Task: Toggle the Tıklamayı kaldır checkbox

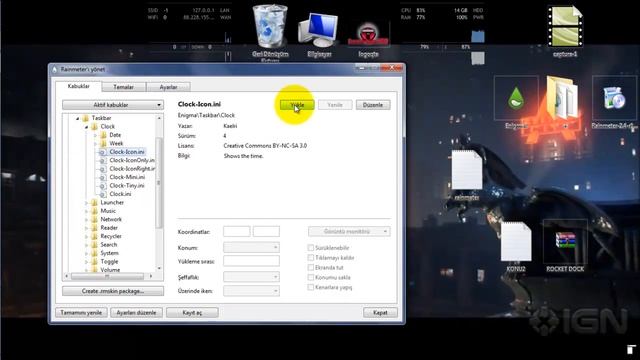Action: [311, 258]
